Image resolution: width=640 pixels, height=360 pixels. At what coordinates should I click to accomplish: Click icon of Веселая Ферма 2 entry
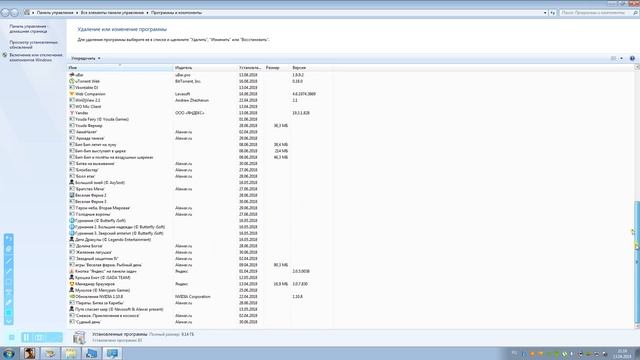[x=72, y=195]
